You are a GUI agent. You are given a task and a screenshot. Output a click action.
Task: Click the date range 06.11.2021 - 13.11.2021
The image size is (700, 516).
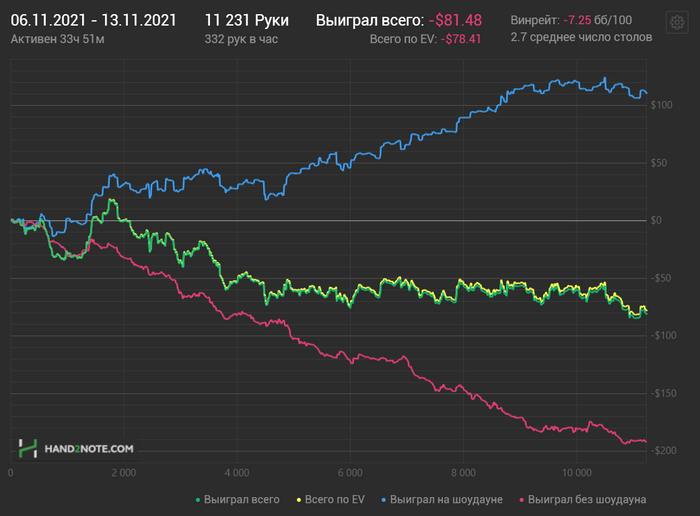[93, 20]
